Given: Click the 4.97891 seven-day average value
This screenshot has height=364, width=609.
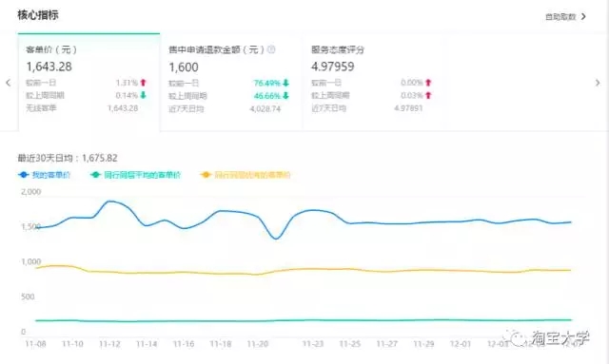Looking at the screenshot, I should (x=408, y=108).
